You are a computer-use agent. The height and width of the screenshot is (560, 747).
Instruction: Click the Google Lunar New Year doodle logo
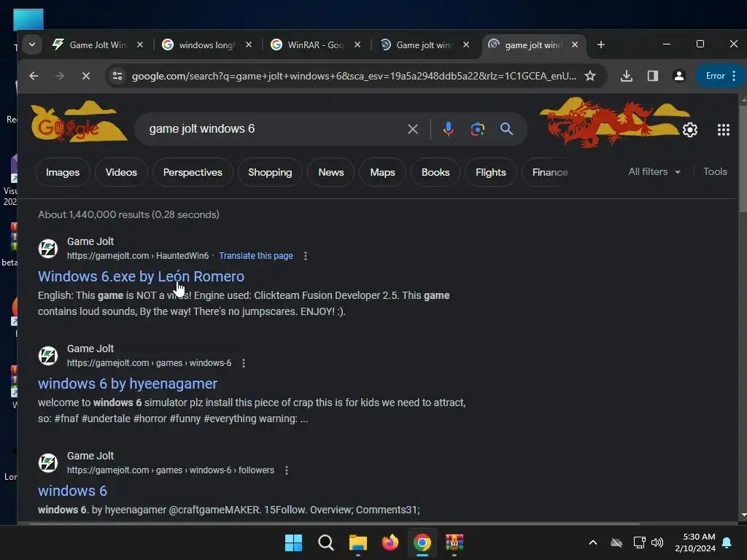(x=79, y=122)
